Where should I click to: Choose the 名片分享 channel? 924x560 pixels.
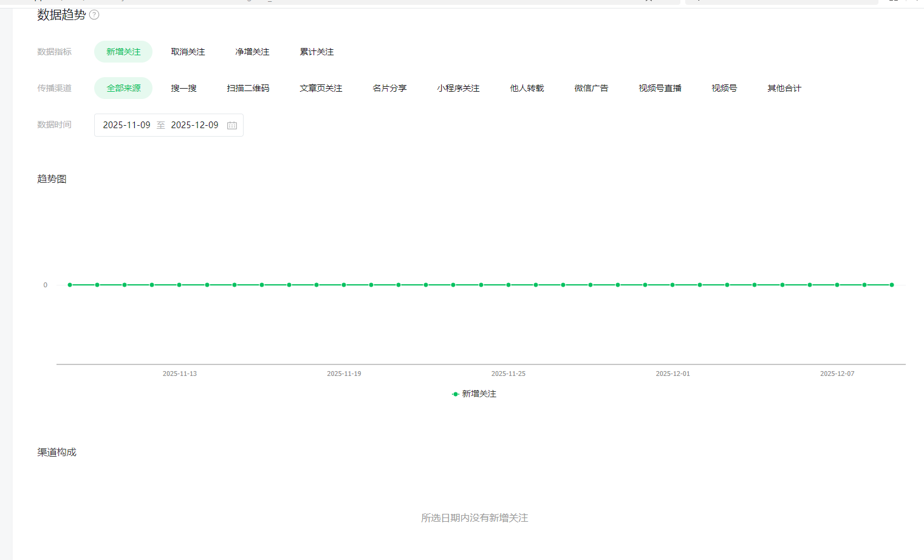(389, 88)
